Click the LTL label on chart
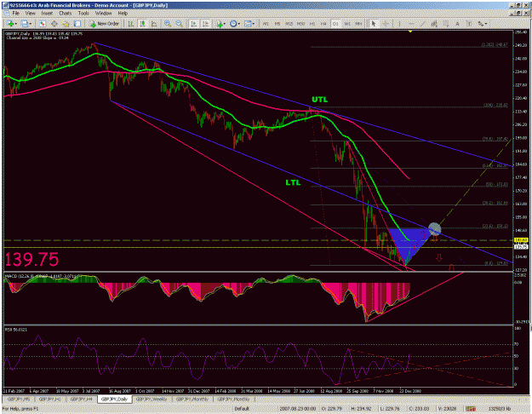532x414 pixels. (293, 182)
